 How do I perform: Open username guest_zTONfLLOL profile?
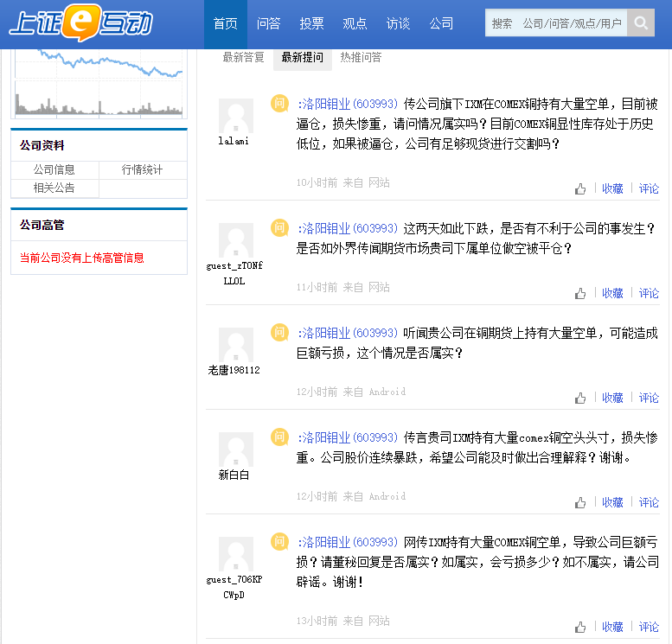point(234,273)
